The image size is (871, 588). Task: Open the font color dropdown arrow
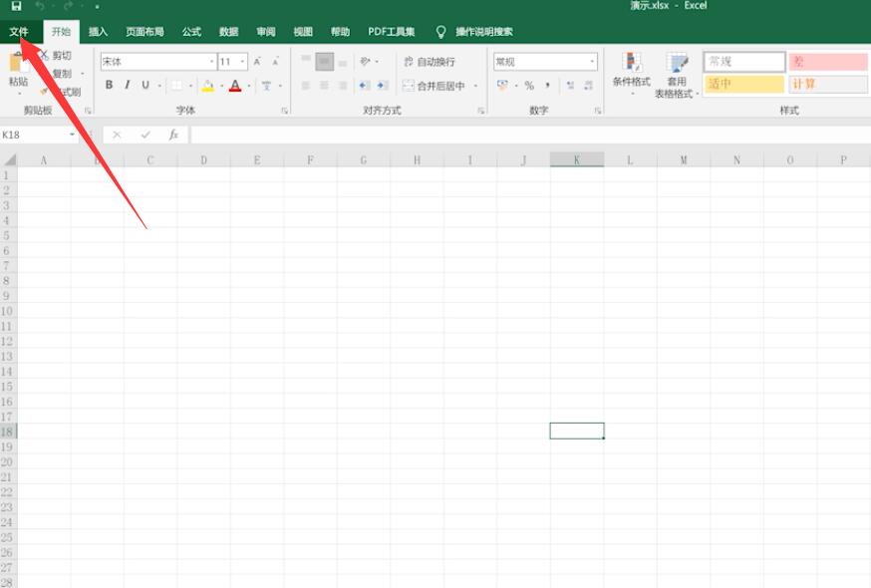tap(249, 86)
